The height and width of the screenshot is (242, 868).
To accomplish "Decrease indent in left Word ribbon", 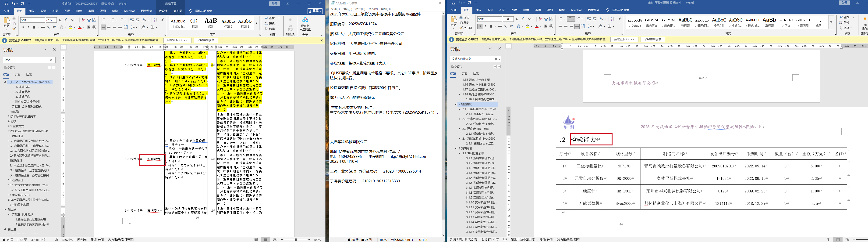I will pyautogui.click(x=132, y=20).
